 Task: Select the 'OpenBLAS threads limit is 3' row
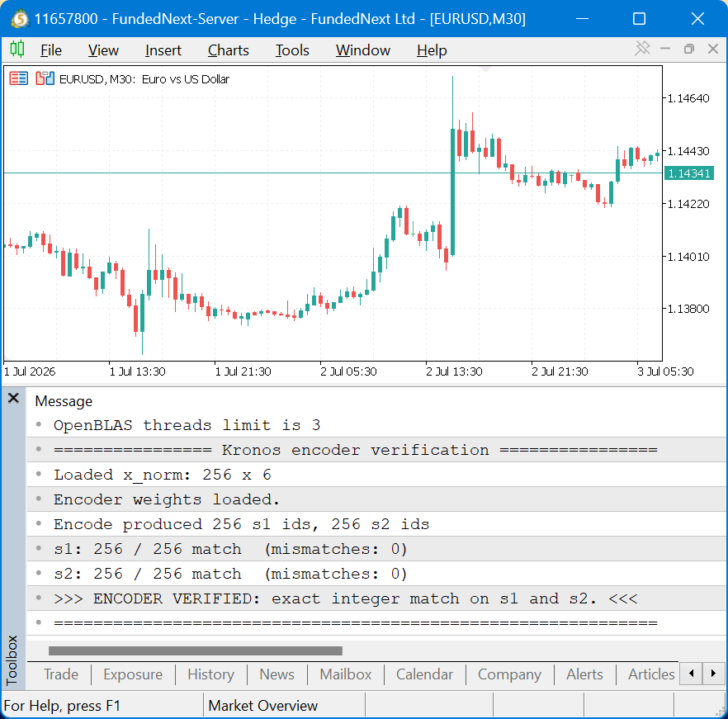coord(377,425)
